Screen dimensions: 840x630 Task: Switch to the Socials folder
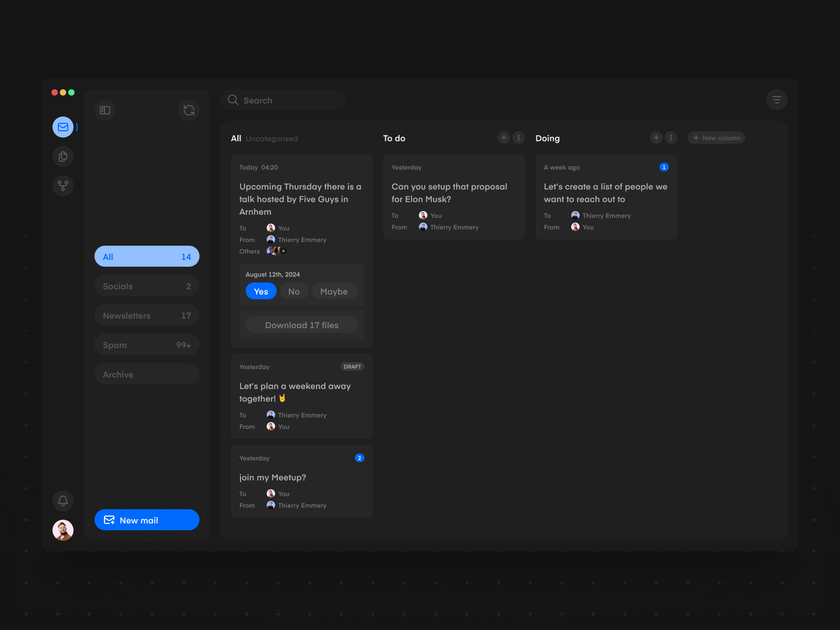coord(146,286)
